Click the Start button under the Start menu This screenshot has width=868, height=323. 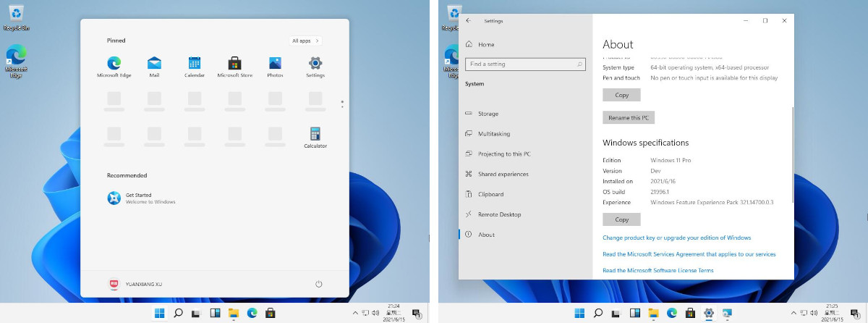point(159,313)
